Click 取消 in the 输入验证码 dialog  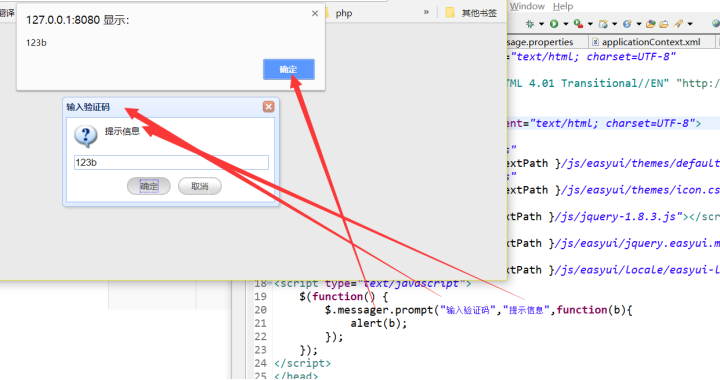click(x=200, y=186)
